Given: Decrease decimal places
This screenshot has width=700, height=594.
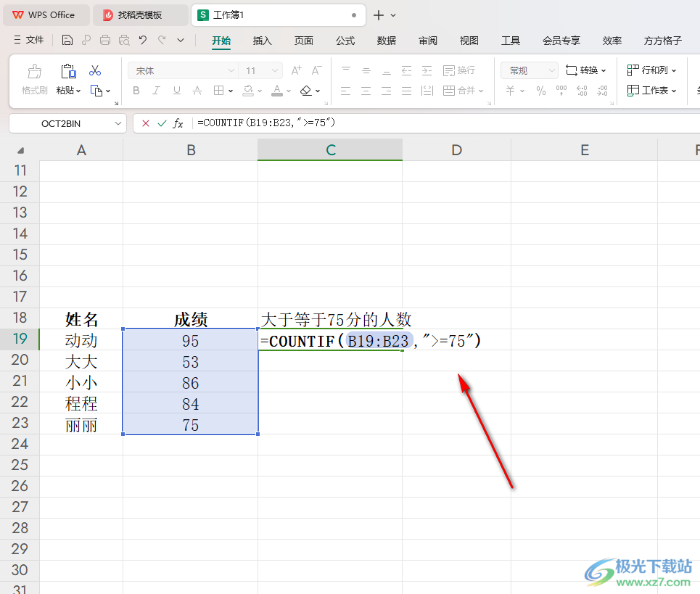Looking at the screenshot, I should point(602,91).
